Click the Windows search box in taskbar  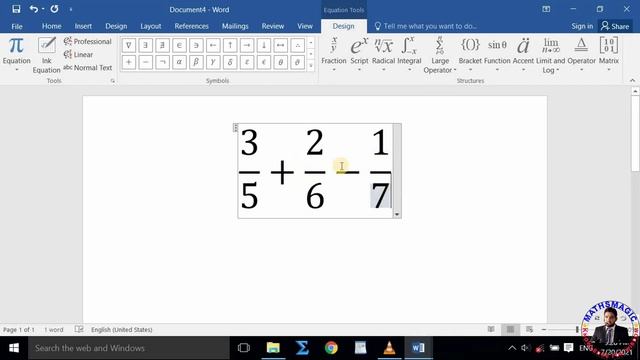[129, 348]
